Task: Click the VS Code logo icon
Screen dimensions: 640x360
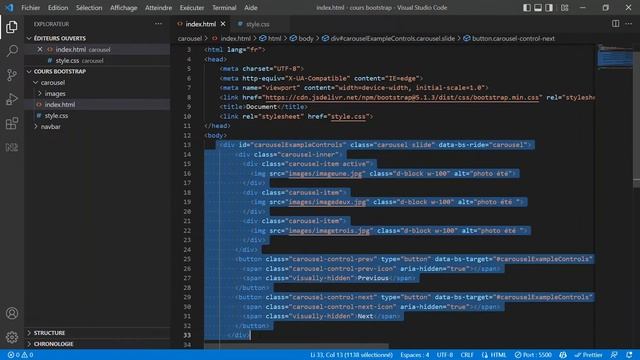Action: pyautogui.click(x=9, y=7)
